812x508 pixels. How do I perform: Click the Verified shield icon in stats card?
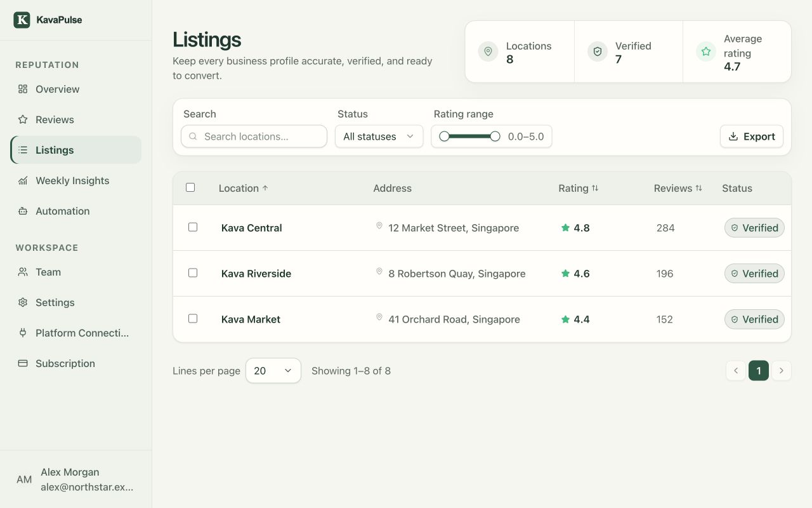point(597,51)
